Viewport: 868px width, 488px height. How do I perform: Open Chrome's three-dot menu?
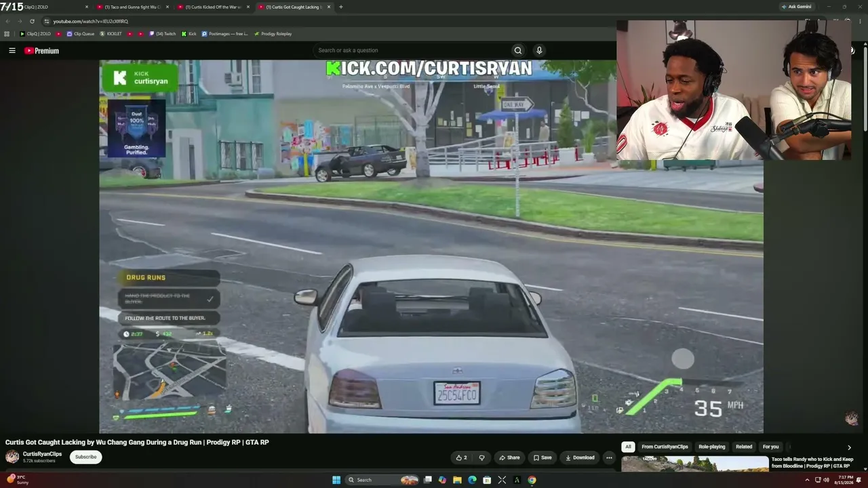(x=861, y=21)
